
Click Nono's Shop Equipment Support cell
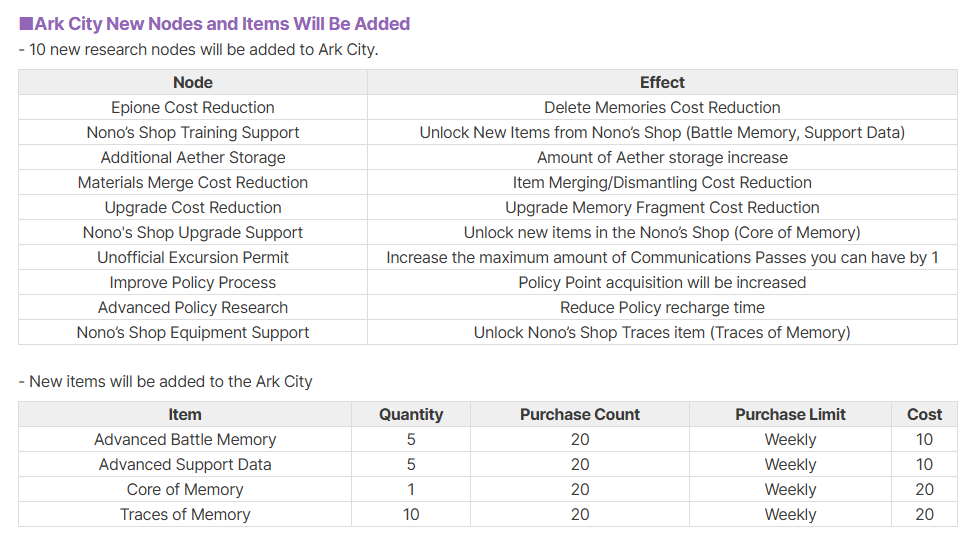coord(193,332)
